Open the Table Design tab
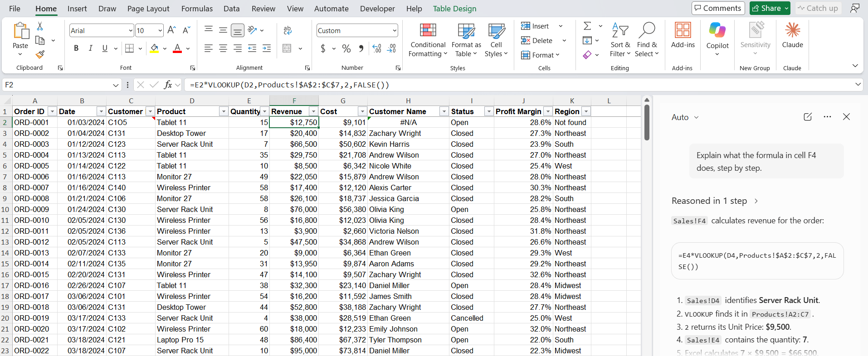 pyautogui.click(x=454, y=9)
